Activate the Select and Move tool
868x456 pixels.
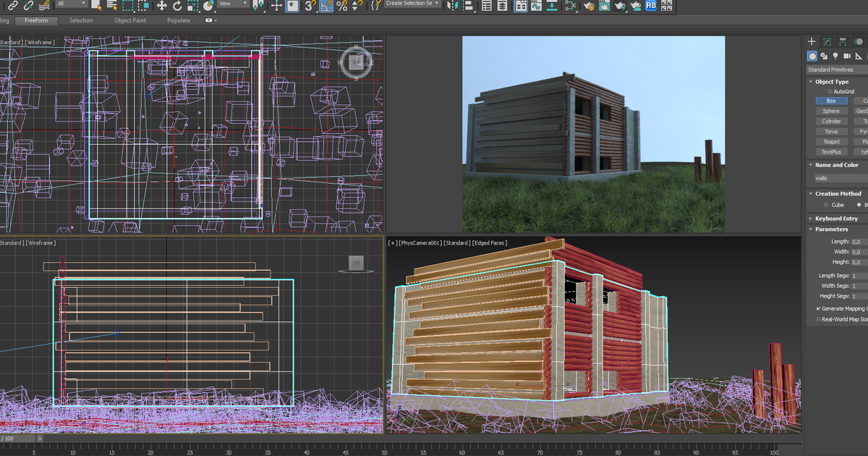coord(161,5)
